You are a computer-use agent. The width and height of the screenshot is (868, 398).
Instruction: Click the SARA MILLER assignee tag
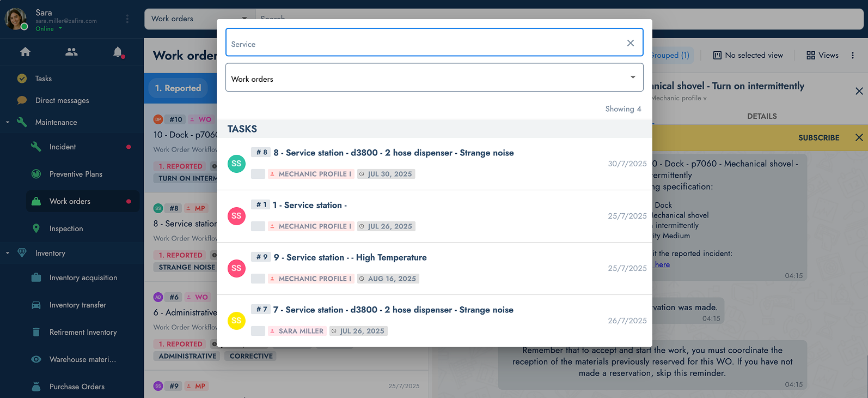[297, 331]
